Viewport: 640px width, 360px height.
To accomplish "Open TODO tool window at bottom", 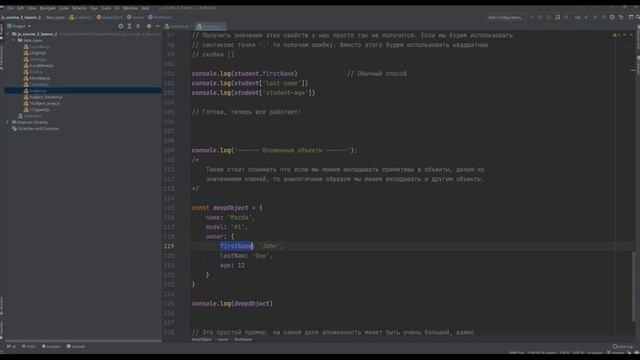I will [x=29, y=347].
